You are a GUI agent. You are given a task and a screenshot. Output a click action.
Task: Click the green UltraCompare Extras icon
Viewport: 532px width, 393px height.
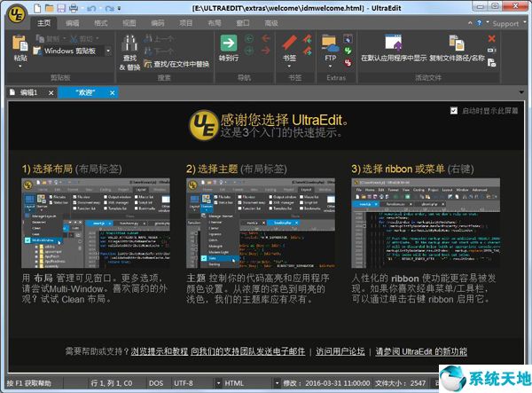pos(348,51)
